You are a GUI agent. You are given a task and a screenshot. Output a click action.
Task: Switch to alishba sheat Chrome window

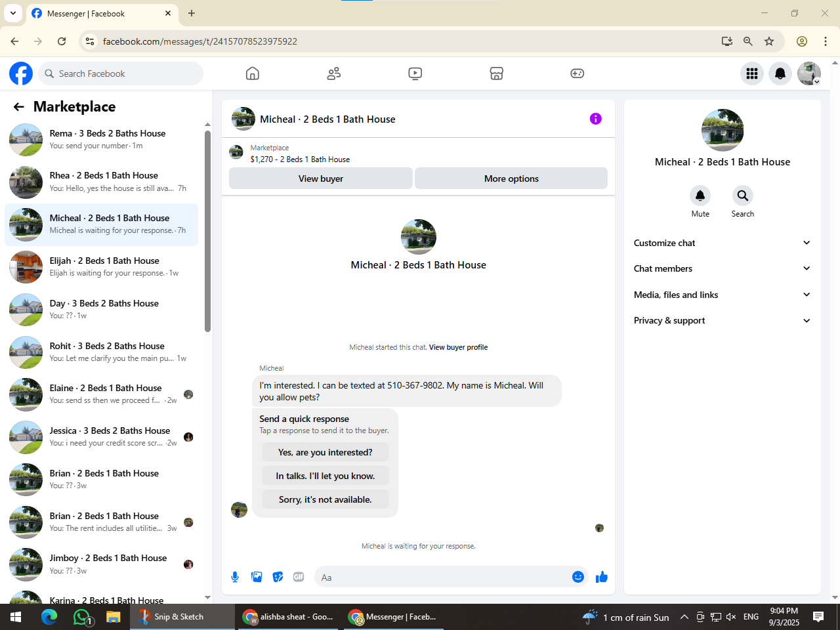289,617
